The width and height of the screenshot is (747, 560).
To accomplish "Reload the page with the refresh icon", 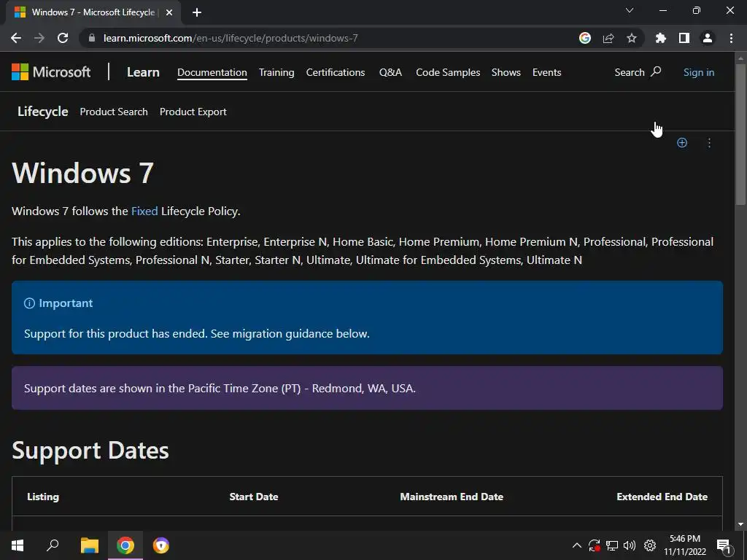I will pyautogui.click(x=63, y=38).
